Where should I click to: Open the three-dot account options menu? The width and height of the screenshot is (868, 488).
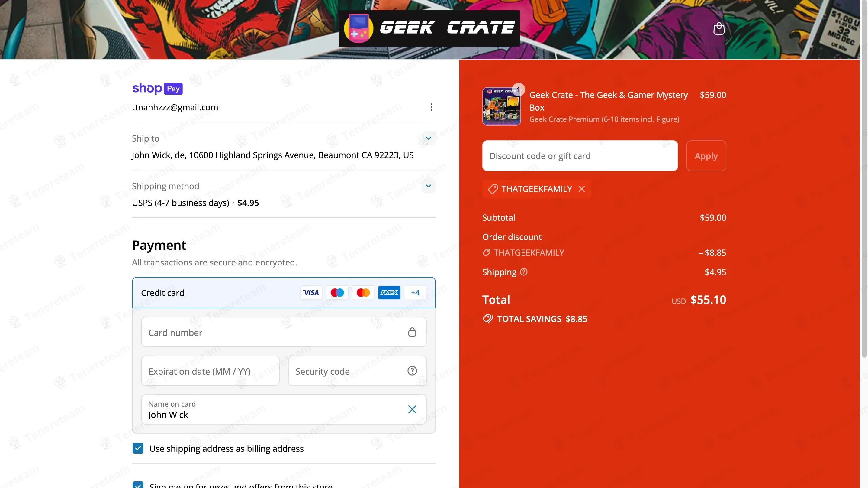coord(431,107)
